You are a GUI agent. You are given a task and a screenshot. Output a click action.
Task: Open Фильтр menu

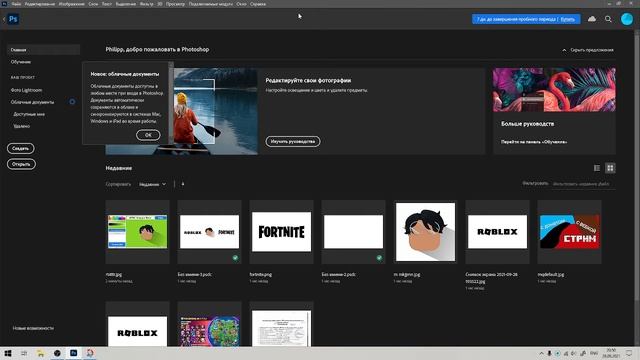point(146,4)
